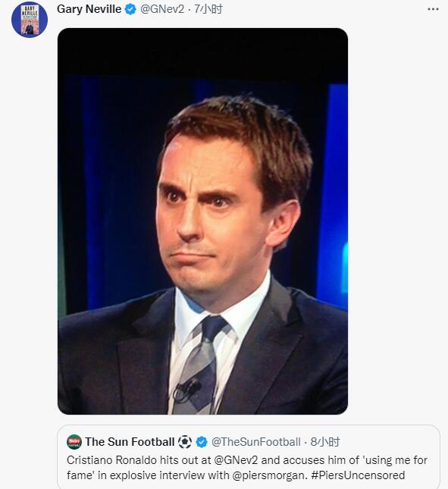Click the 8小时 quoted tweet timestamp

(325, 442)
